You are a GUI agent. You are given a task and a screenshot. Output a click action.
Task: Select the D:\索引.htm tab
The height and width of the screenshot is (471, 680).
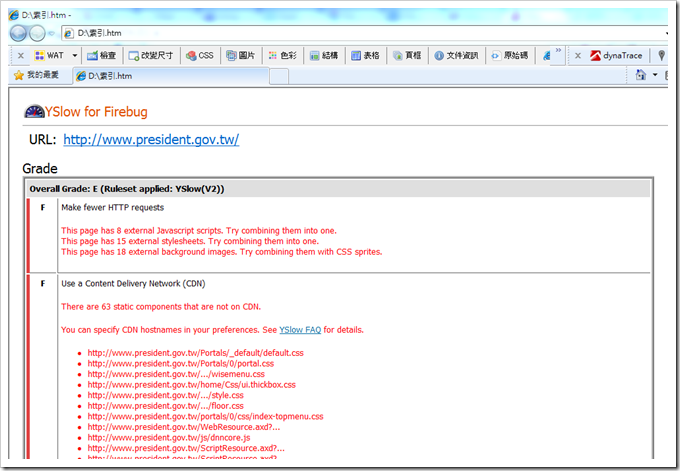(x=171, y=76)
